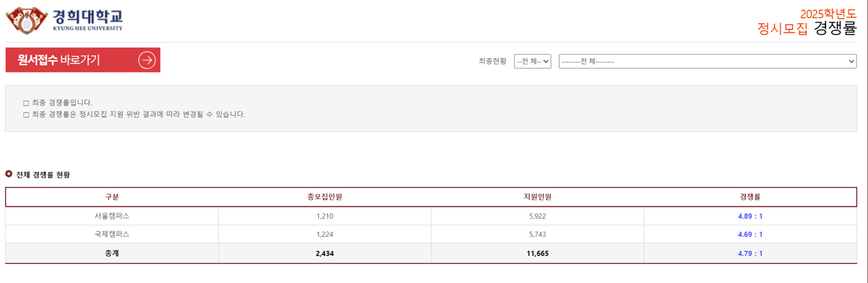
Task: Click the 최종현황 label
Action: [492, 61]
